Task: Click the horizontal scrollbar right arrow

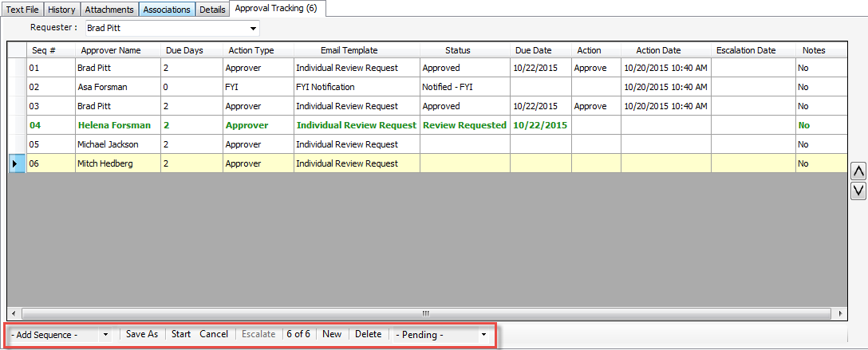Action: point(841,313)
